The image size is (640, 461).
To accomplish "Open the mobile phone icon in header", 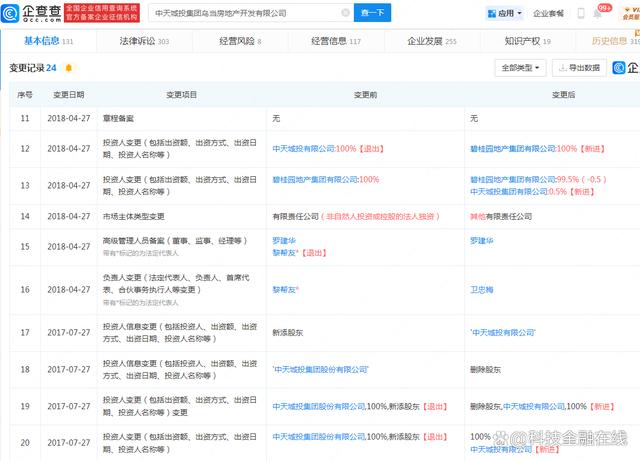I will coord(581,13).
